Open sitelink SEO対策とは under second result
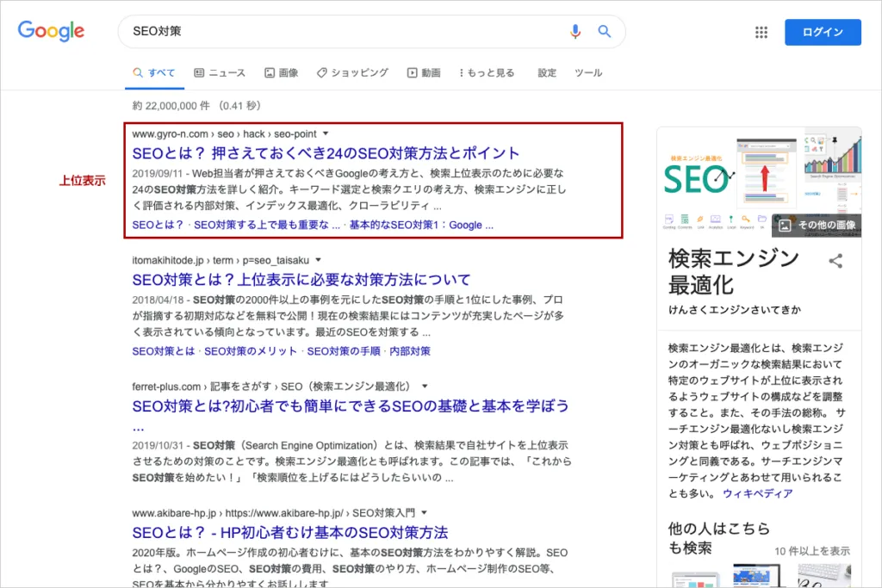 163,351
